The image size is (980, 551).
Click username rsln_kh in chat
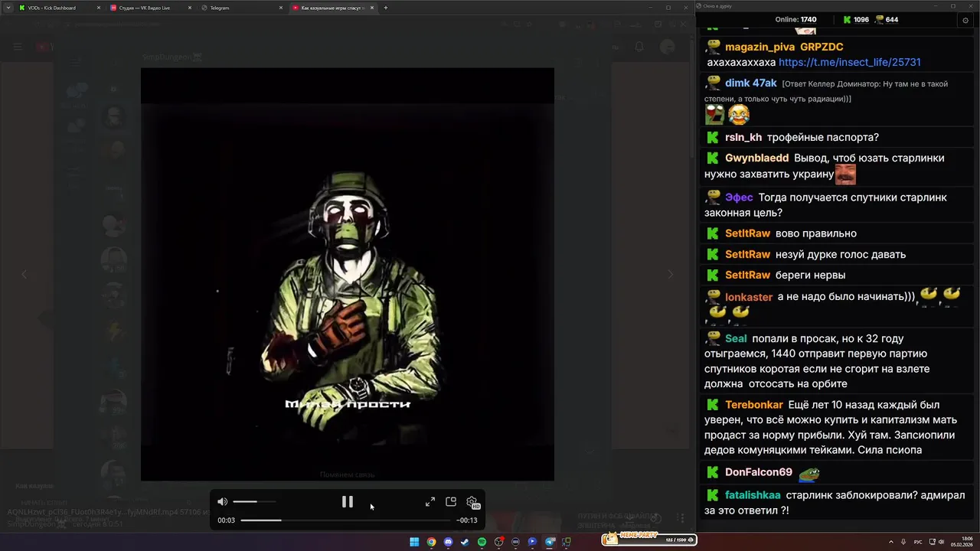click(743, 137)
